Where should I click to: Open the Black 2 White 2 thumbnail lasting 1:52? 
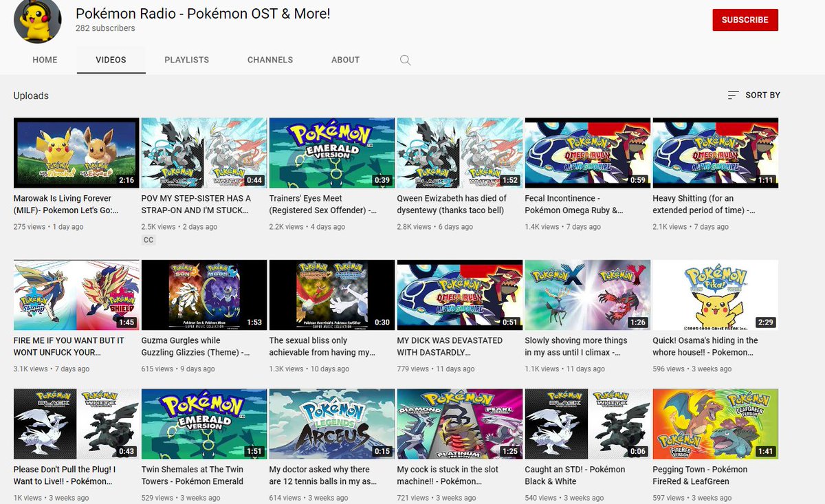460,153
